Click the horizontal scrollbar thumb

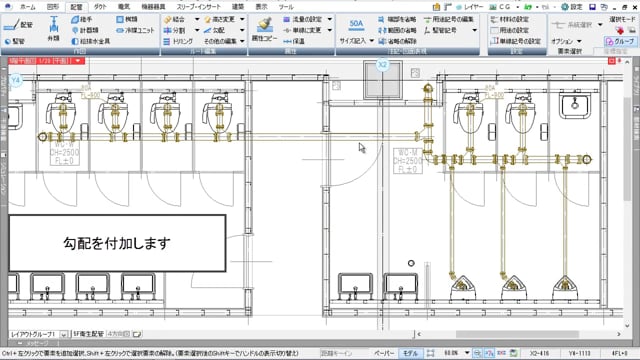[517, 334]
